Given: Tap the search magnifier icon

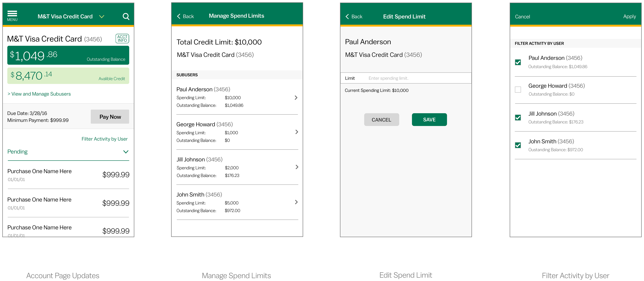Looking at the screenshot, I should click(126, 16).
